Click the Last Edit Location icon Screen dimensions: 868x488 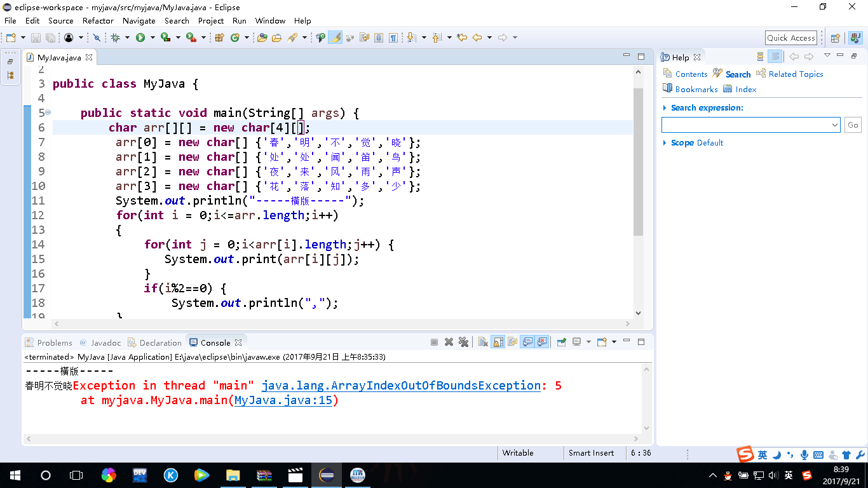(462, 37)
